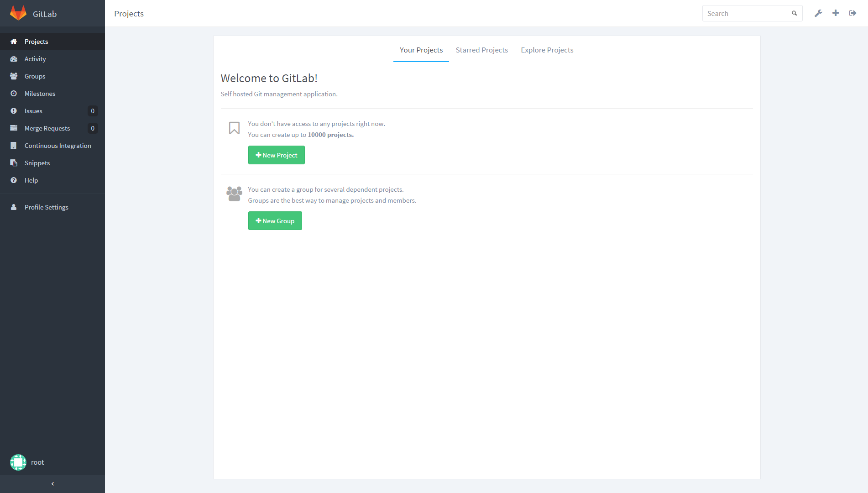Viewport: 868px width, 493px height.
Task: Open the Admin Area wrench icon
Action: click(818, 13)
